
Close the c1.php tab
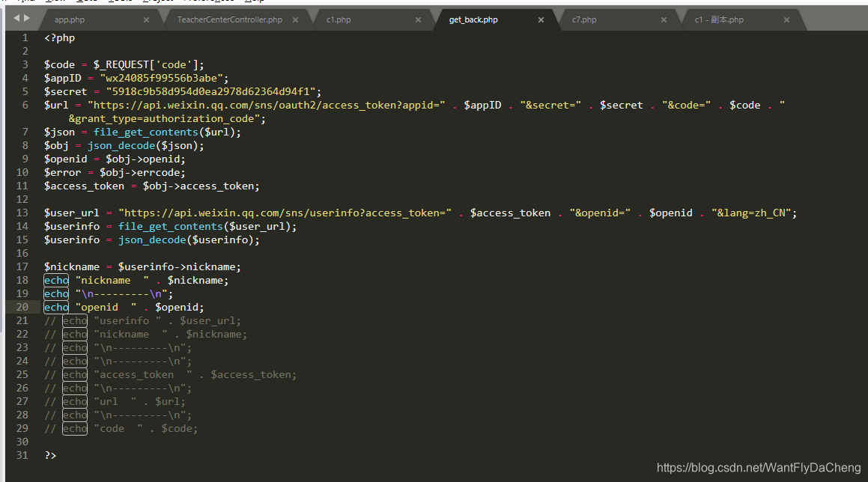tap(418, 20)
